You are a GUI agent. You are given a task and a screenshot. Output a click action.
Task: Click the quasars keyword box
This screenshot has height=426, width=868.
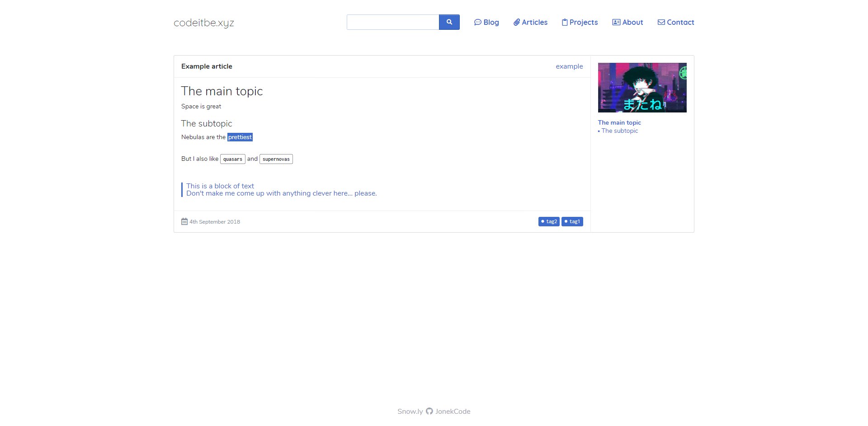pyautogui.click(x=233, y=159)
